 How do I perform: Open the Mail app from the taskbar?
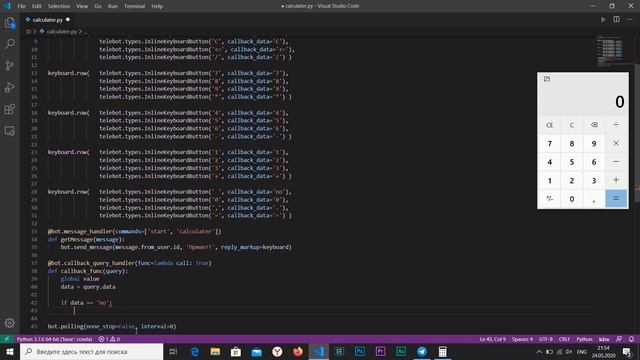(x=257, y=351)
